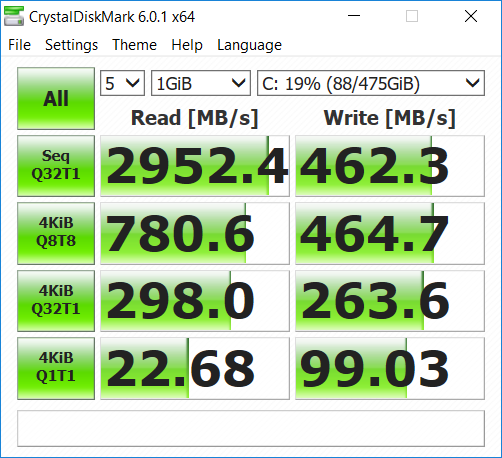Screen dimensions: 502x458
Task: Open the test count dropdown showing 5
Action: tap(122, 83)
